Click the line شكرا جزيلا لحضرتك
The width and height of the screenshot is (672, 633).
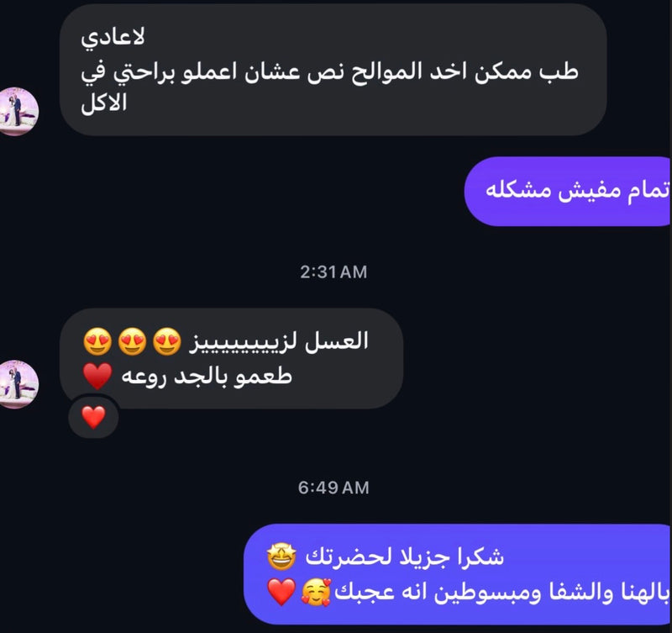(404, 557)
